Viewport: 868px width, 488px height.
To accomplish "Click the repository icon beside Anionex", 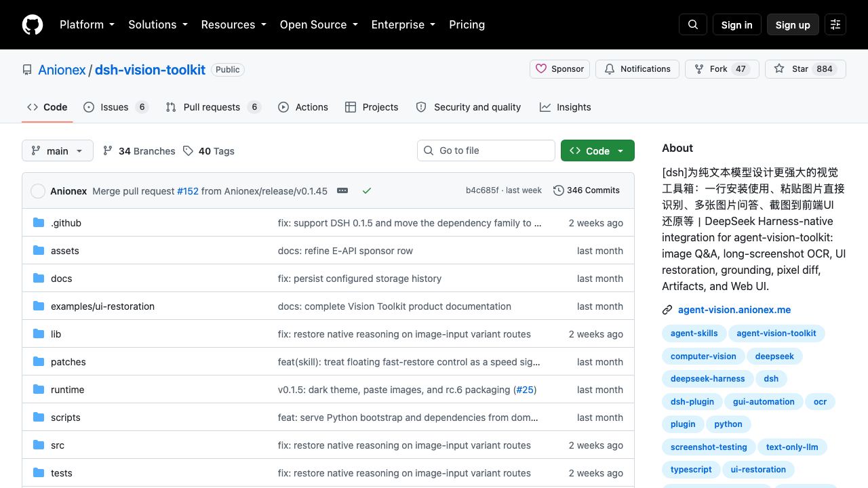I will (27, 70).
